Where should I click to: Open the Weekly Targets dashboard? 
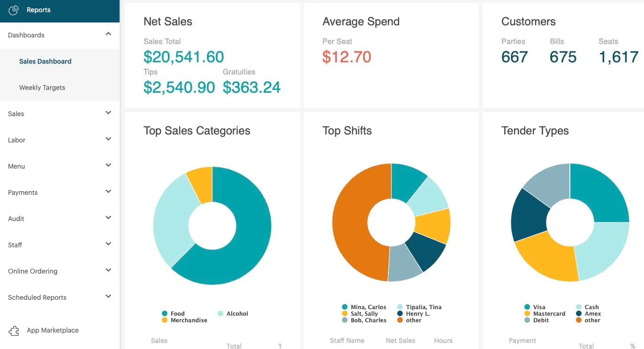click(42, 87)
